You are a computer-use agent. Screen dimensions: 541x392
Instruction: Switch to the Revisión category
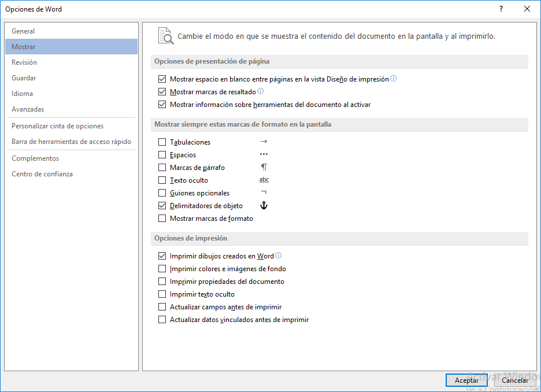click(24, 62)
